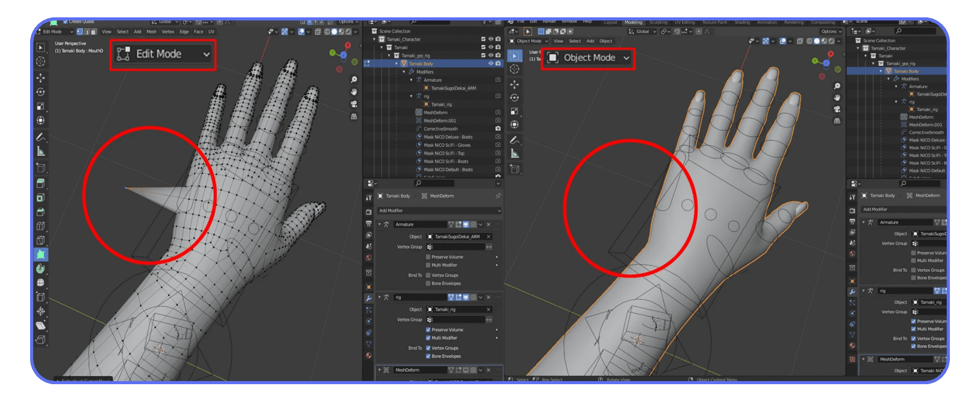This screenshot has height=400, width=980.
Task: Remove the Armature modifier with its X button
Action: (x=488, y=224)
